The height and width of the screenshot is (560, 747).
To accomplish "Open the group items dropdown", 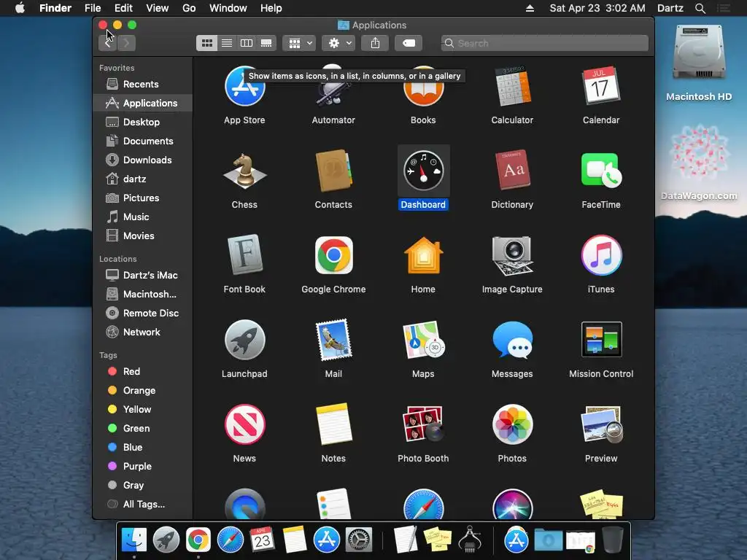I will coord(299,43).
